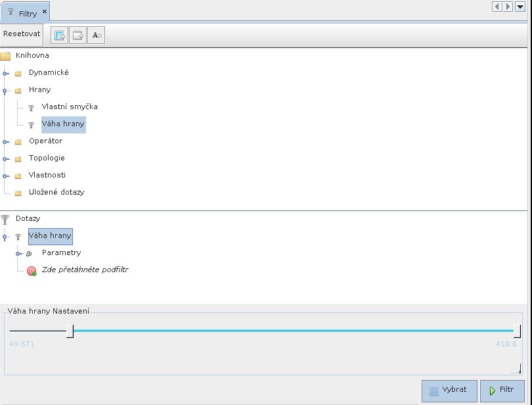Click the Vlastnosti folder icon

click(x=18, y=176)
